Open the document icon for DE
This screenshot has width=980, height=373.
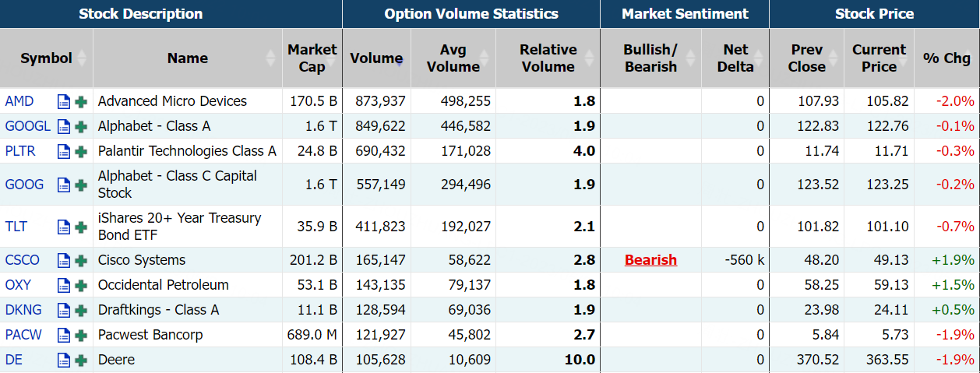tap(64, 360)
